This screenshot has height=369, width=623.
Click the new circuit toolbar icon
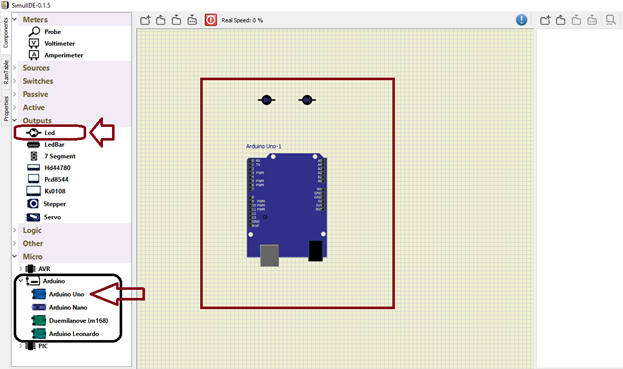click(145, 20)
